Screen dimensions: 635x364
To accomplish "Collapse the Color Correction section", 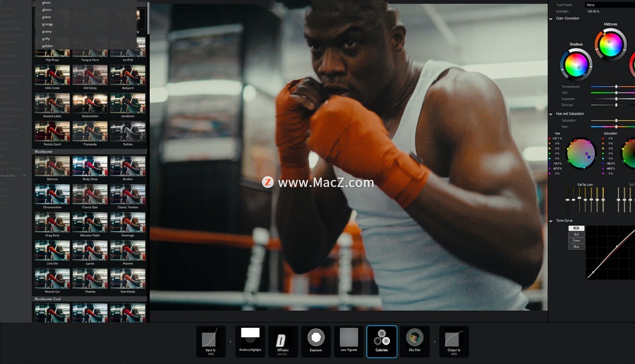I will [x=551, y=19].
